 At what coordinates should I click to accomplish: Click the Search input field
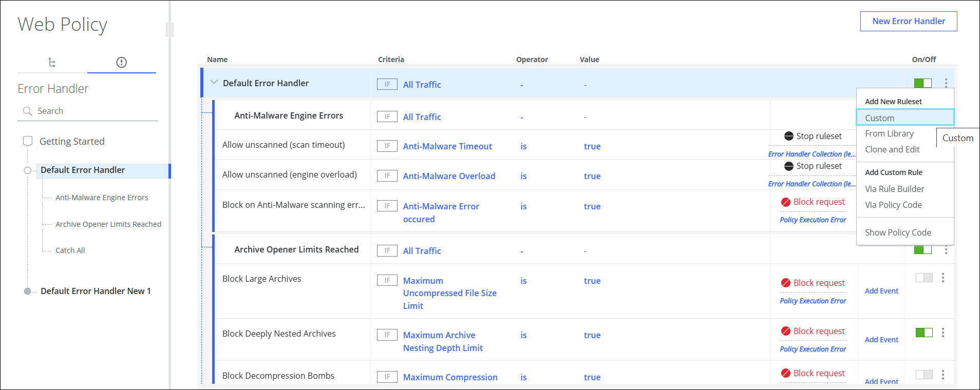point(95,111)
